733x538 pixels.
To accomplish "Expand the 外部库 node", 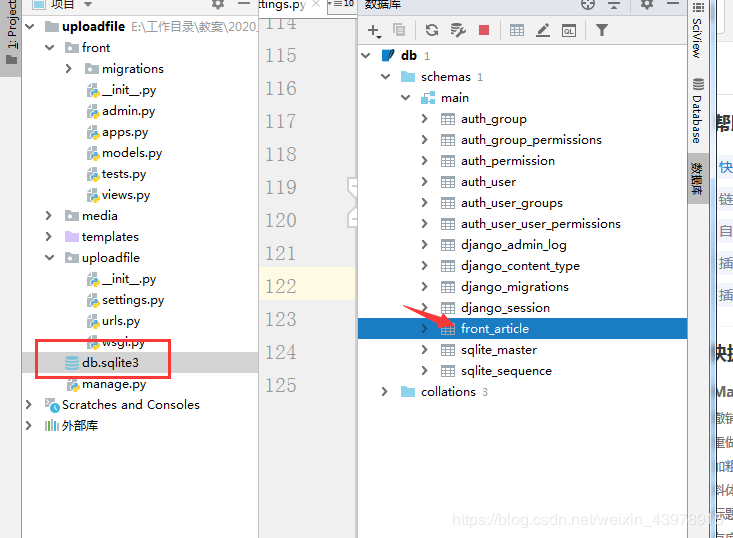I will coord(29,425).
